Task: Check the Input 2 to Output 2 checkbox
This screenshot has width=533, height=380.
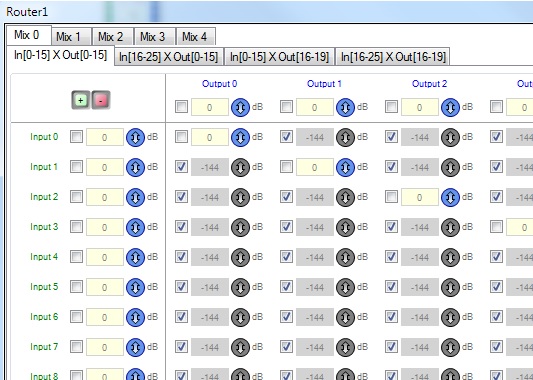Action: tap(391, 196)
